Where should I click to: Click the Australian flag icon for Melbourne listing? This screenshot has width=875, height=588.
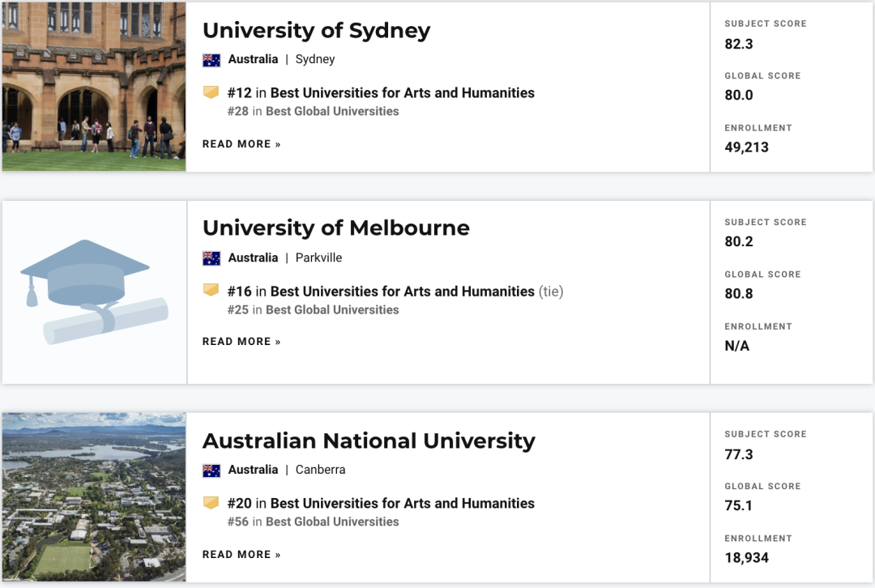pyautogui.click(x=211, y=258)
